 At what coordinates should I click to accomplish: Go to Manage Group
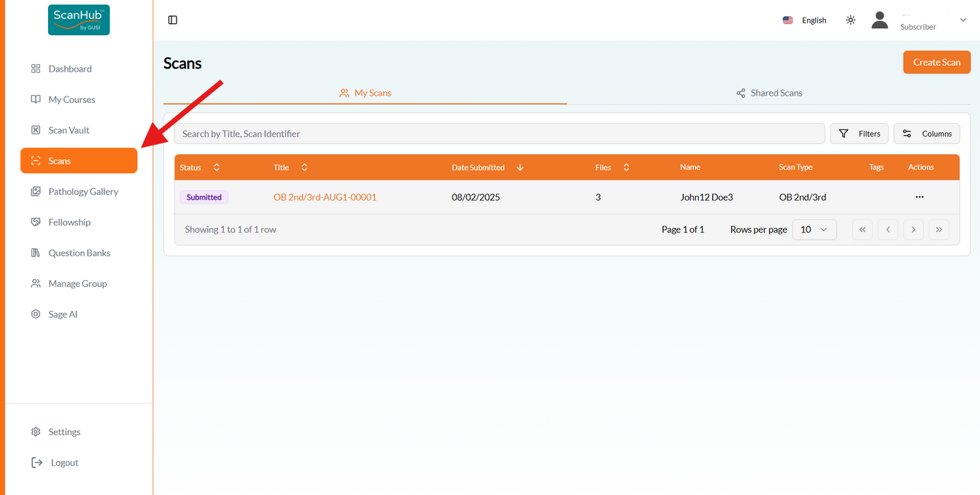(x=79, y=283)
